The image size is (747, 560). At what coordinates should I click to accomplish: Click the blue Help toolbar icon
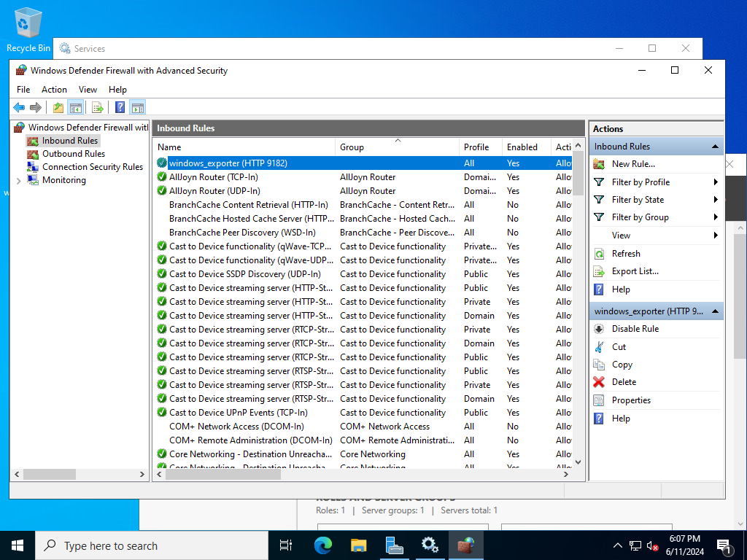pyautogui.click(x=120, y=108)
